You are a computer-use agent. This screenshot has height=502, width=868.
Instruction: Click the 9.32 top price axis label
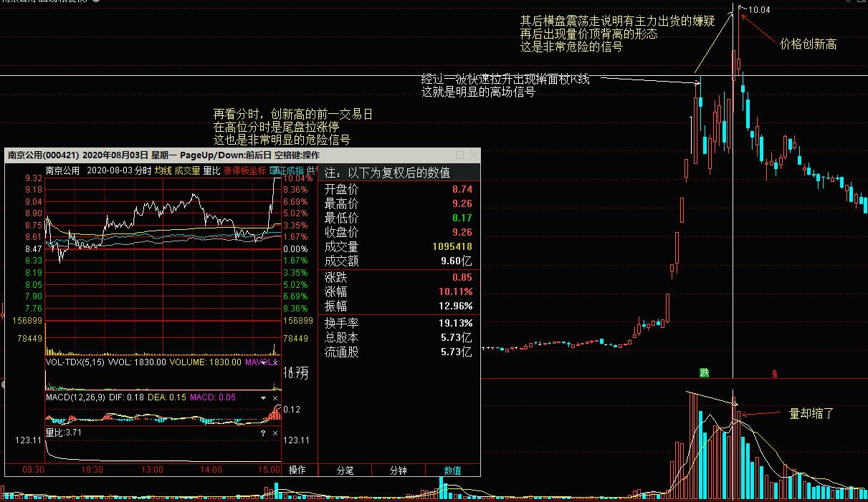coord(33,178)
